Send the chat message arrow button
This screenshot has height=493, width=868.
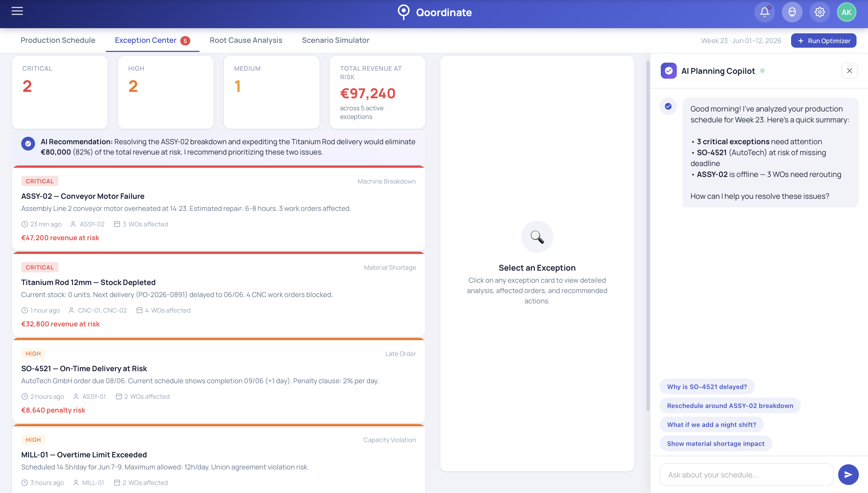(x=848, y=474)
